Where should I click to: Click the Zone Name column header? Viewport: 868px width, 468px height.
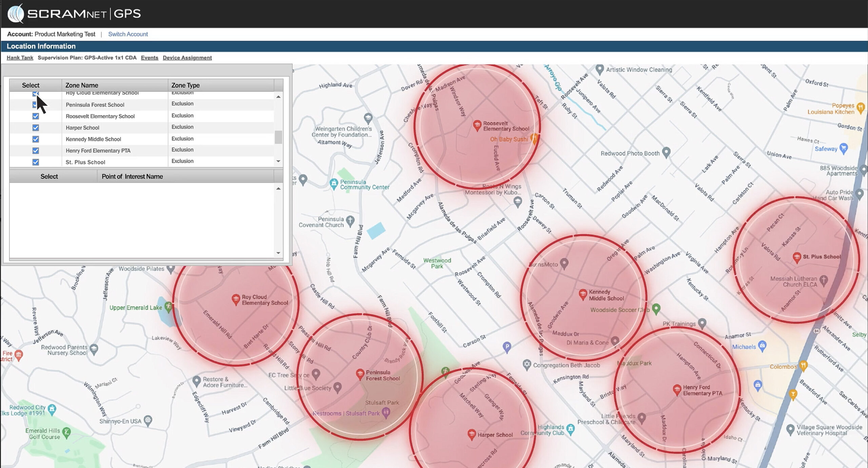[115, 85]
